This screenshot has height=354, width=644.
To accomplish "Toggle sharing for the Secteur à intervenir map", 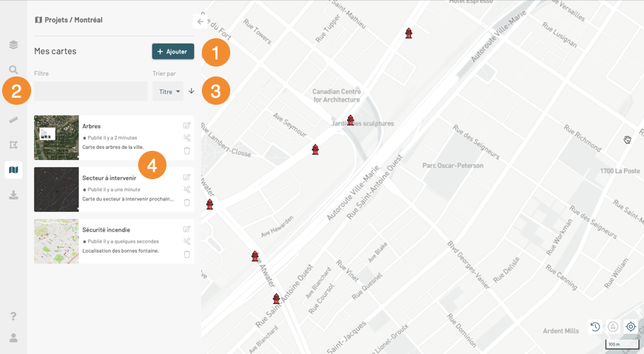I will pyautogui.click(x=187, y=190).
